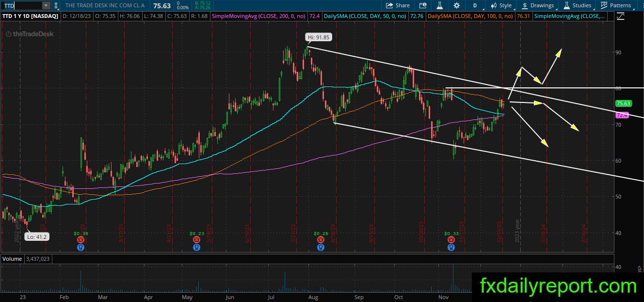Click the $0.33 earnings phone icon
Viewport: 644px width, 302px height.
pos(451,239)
